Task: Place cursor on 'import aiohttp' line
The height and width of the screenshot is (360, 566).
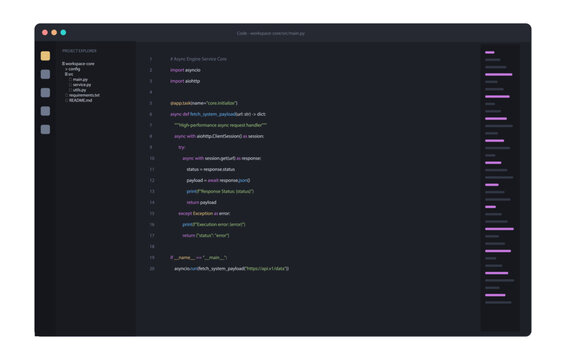Action: tap(185, 81)
